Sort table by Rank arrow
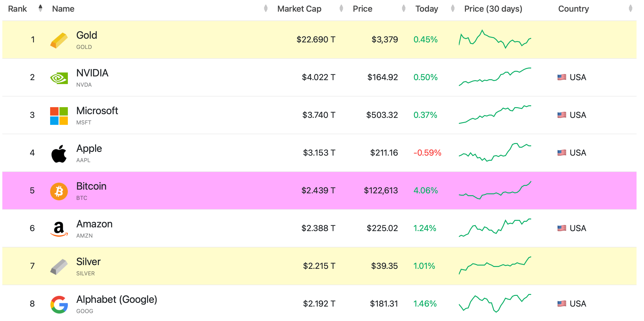 [x=40, y=8]
